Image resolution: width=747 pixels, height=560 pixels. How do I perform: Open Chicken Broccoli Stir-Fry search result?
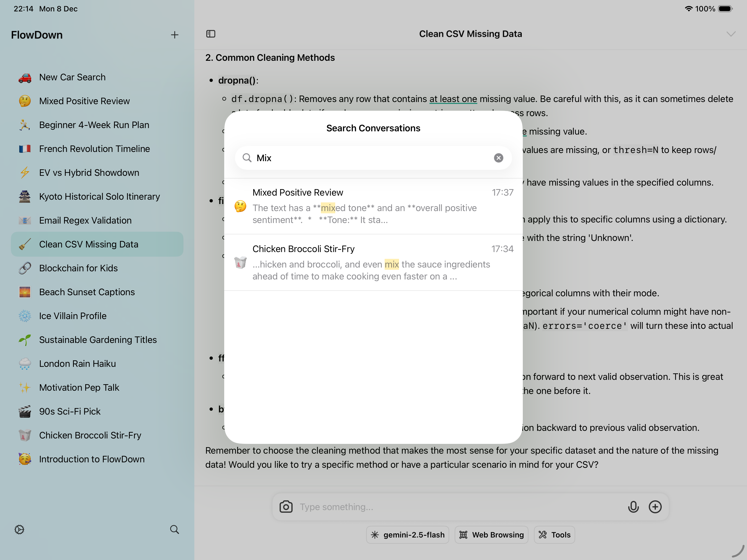click(373, 263)
